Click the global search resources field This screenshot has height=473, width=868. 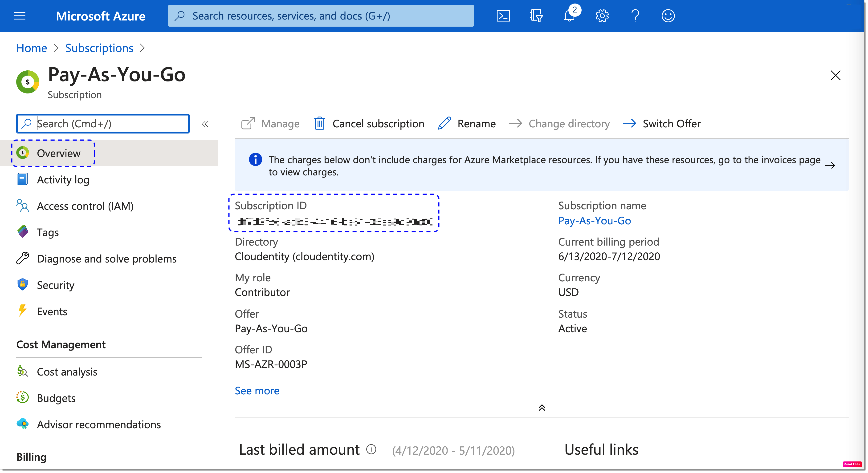coord(321,16)
